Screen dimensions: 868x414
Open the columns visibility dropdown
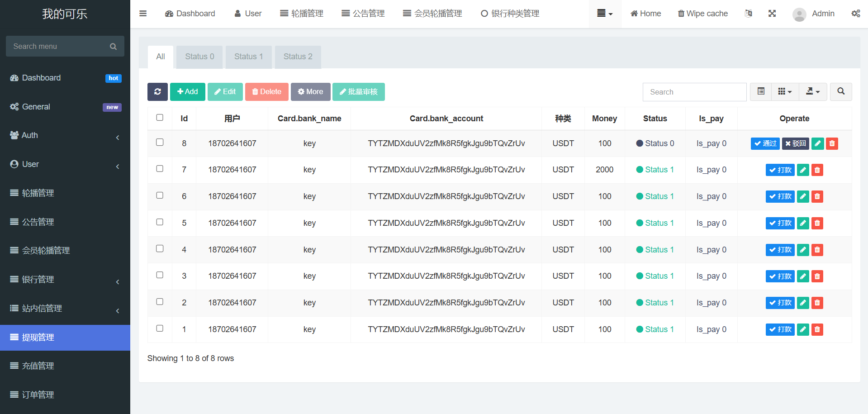785,92
